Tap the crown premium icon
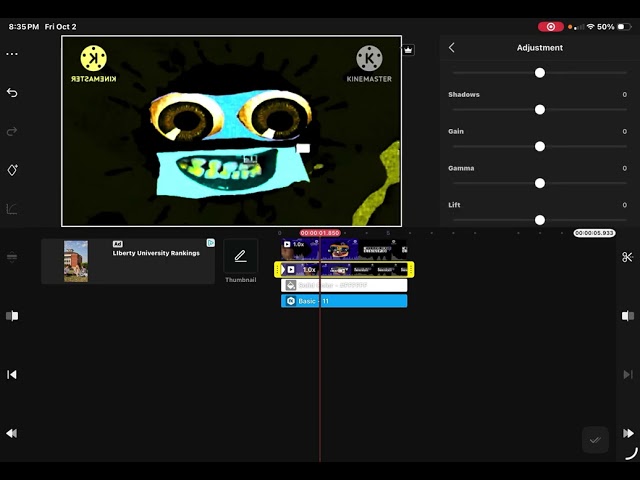Viewport: 640px width, 480px height. [408, 50]
